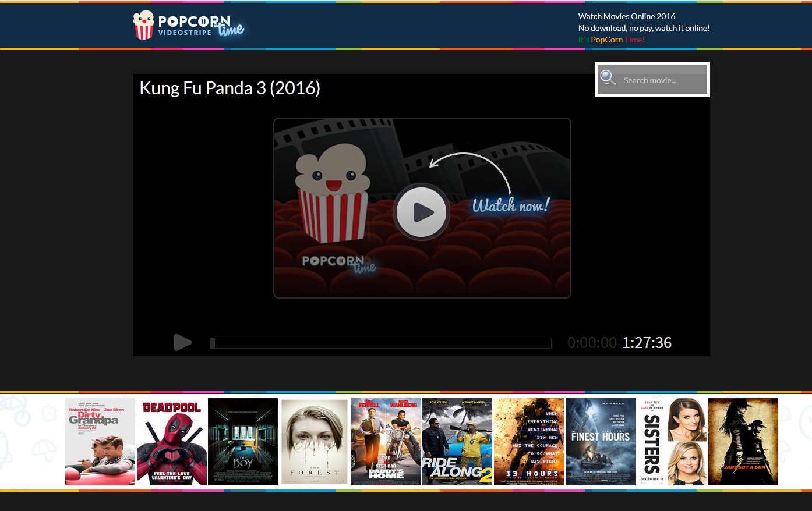Select the Ride Along 2 poster
The image size is (812, 511).
click(x=457, y=442)
